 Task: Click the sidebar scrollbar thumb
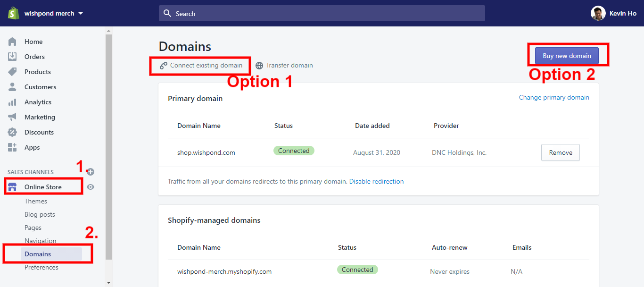coord(109,146)
